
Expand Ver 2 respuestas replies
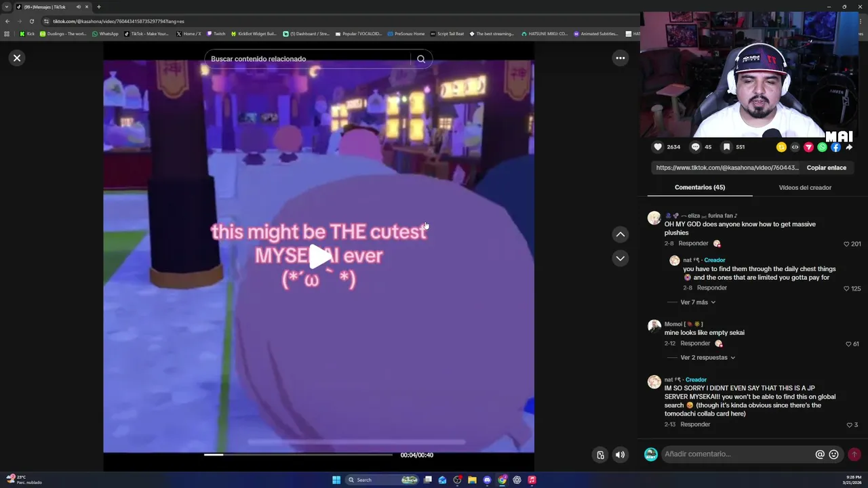point(707,358)
